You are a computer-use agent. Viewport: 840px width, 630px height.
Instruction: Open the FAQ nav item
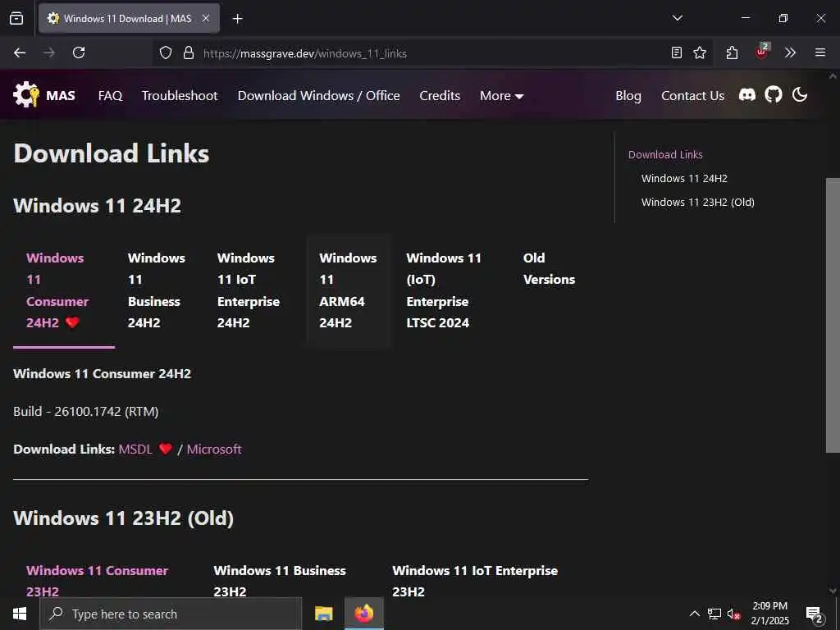111,95
